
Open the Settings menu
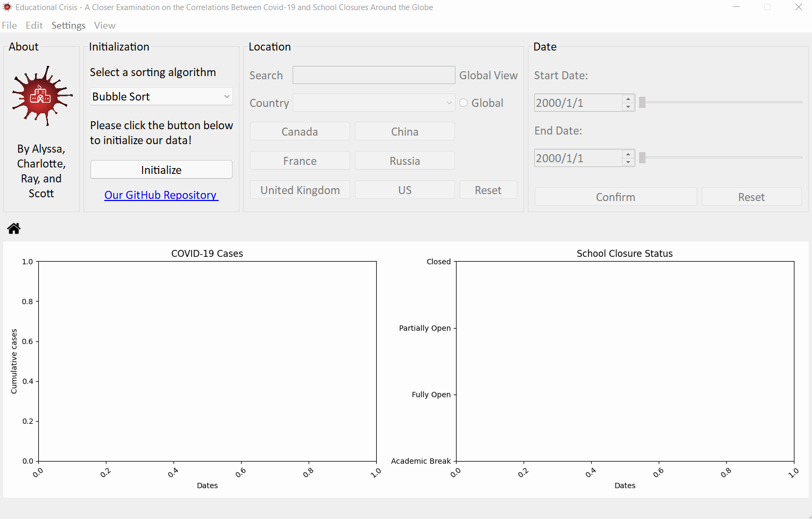coord(68,26)
